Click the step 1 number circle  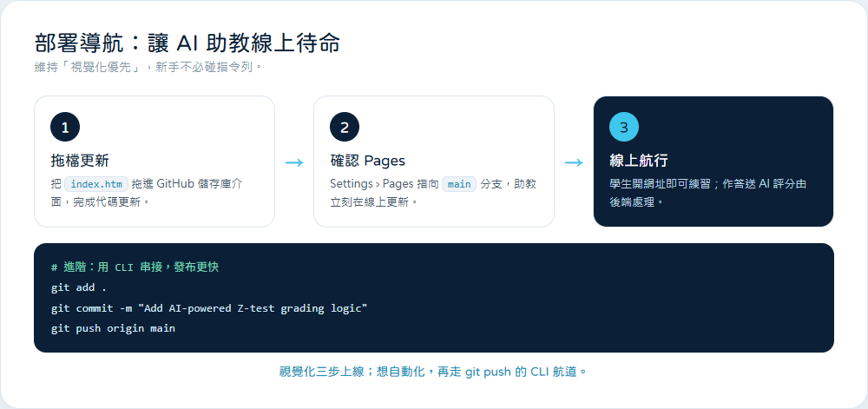[x=65, y=128]
